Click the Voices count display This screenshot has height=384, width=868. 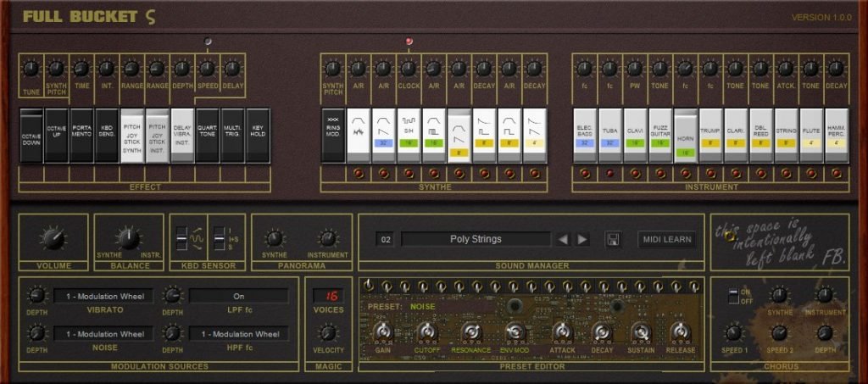[x=328, y=296]
